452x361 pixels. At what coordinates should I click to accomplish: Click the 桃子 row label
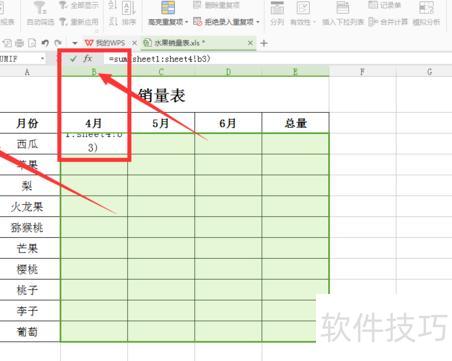27,290
